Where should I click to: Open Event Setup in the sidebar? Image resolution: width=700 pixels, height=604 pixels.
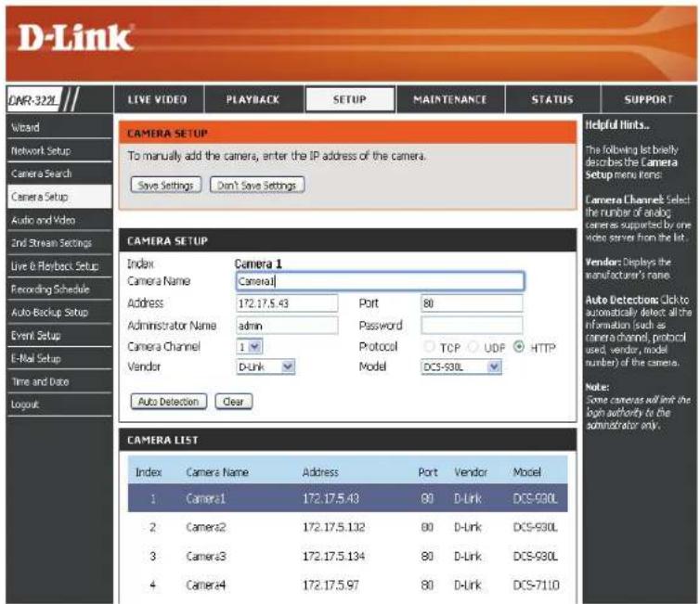pyautogui.click(x=59, y=336)
